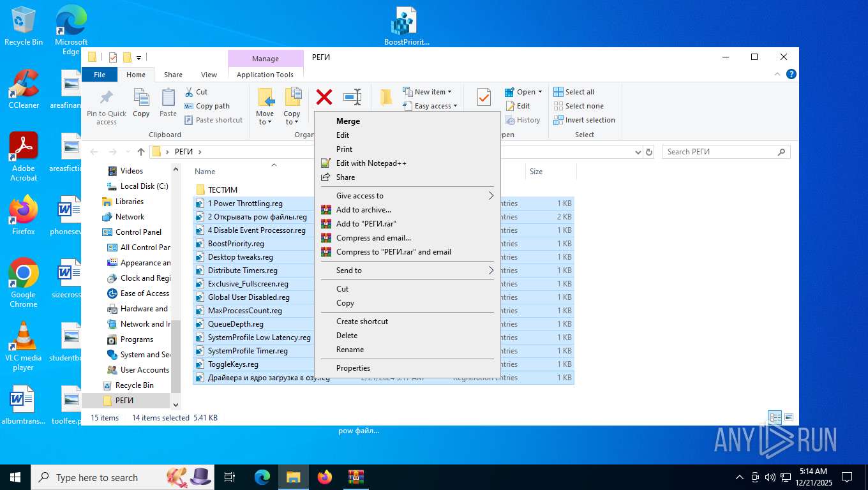Click the Refresh button beside the address bar
The height and width of the screenshot is (490, 868).
649,152
